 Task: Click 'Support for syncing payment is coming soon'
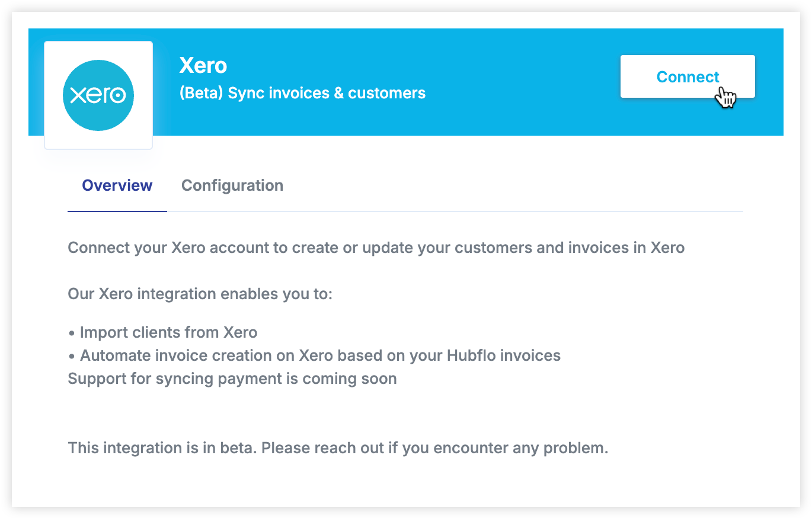point(232,379)
